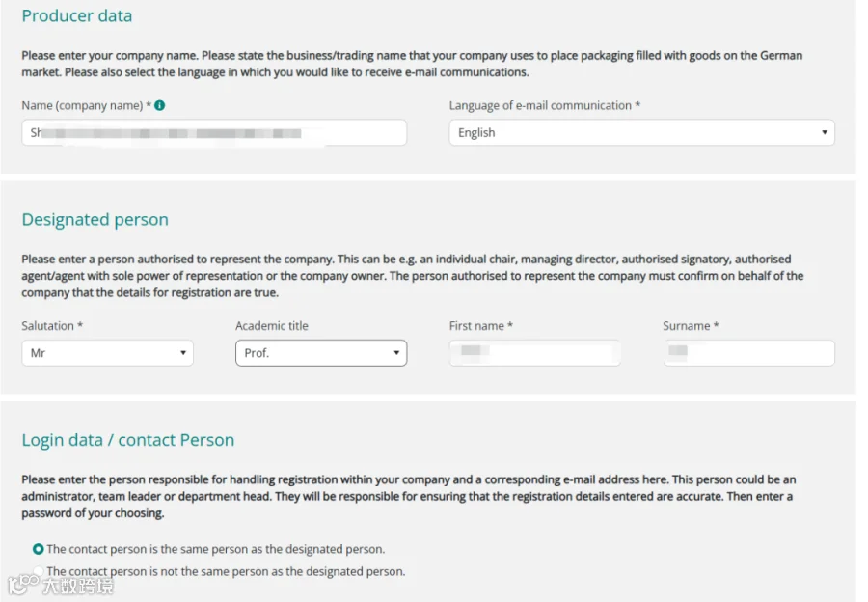Focus the Surname input field
Image resolution: width=868 pixels, height=602 pixels.
749,353
